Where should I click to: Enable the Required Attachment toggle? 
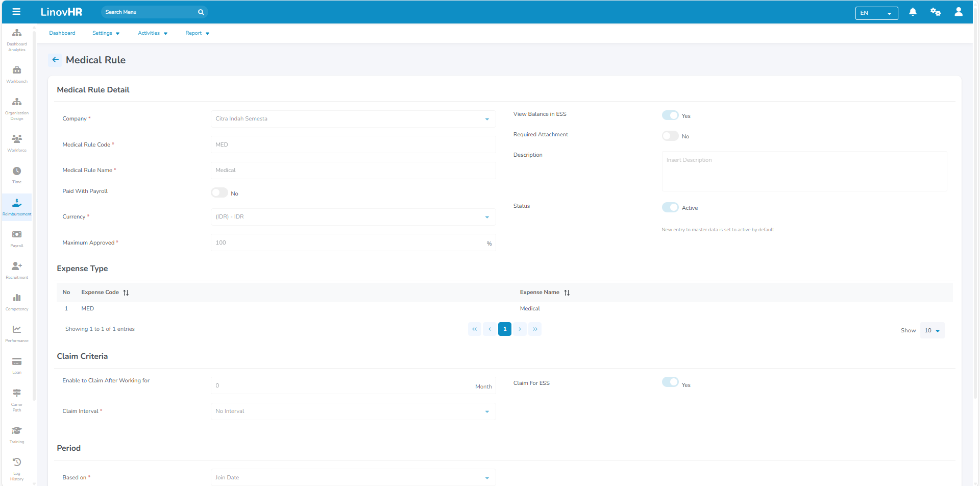(x=670, y=136)
